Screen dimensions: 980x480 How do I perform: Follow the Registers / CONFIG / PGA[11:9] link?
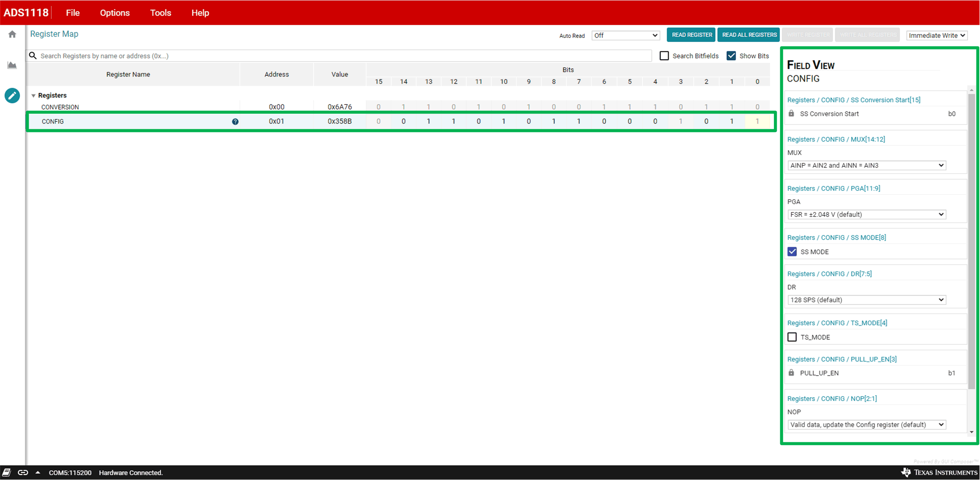coord(834,189)
